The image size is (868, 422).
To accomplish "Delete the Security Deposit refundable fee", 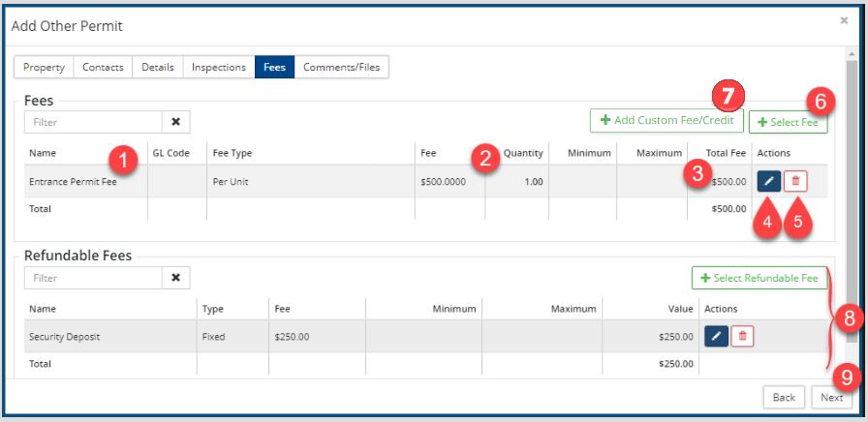I will [742, 336].
